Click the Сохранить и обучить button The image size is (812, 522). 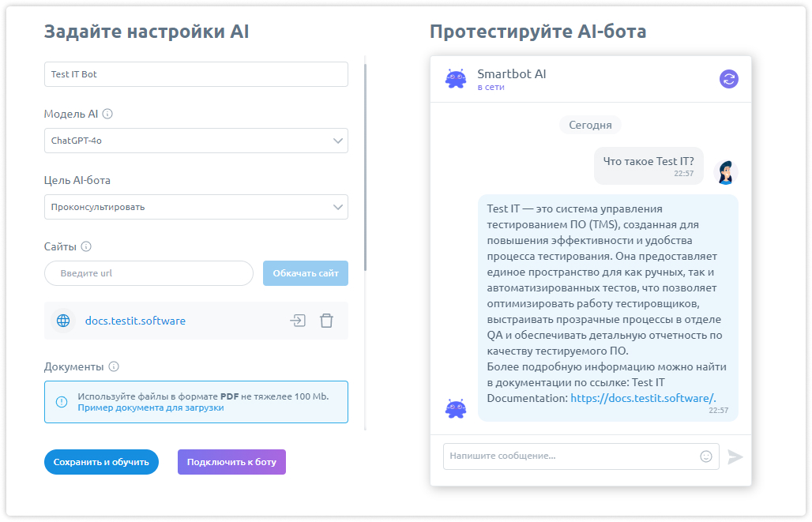tap(101, 462)
